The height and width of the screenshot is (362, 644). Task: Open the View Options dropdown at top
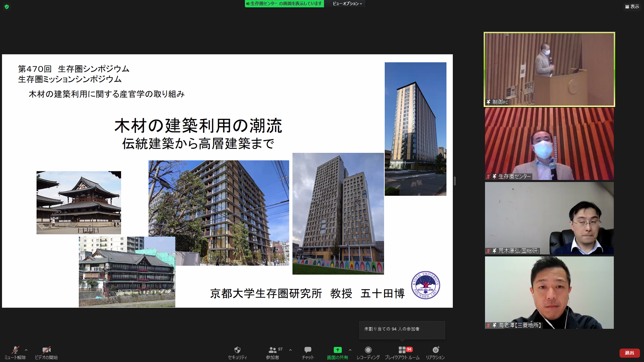click(x=347, y=4)
